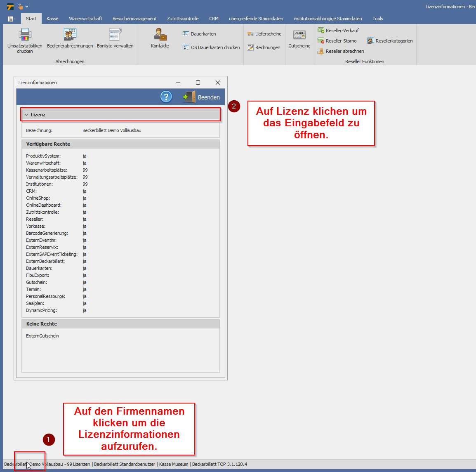Open the Tools tab
476x472 pixels.
click(x=378, y=19)
